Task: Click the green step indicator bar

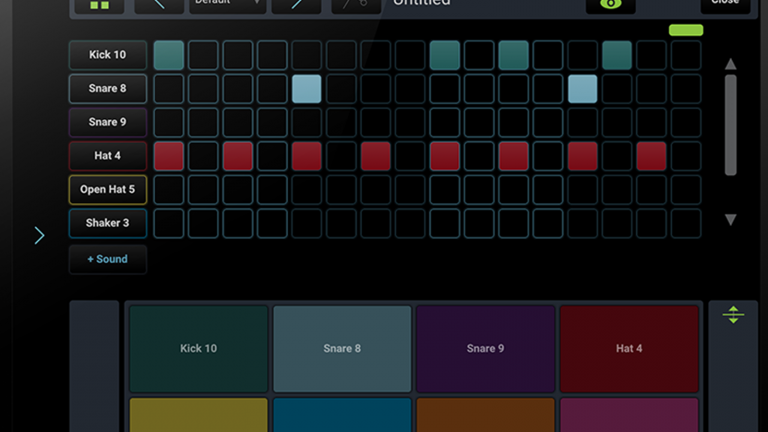Action: pyautogui.click(x=685, y=30)
